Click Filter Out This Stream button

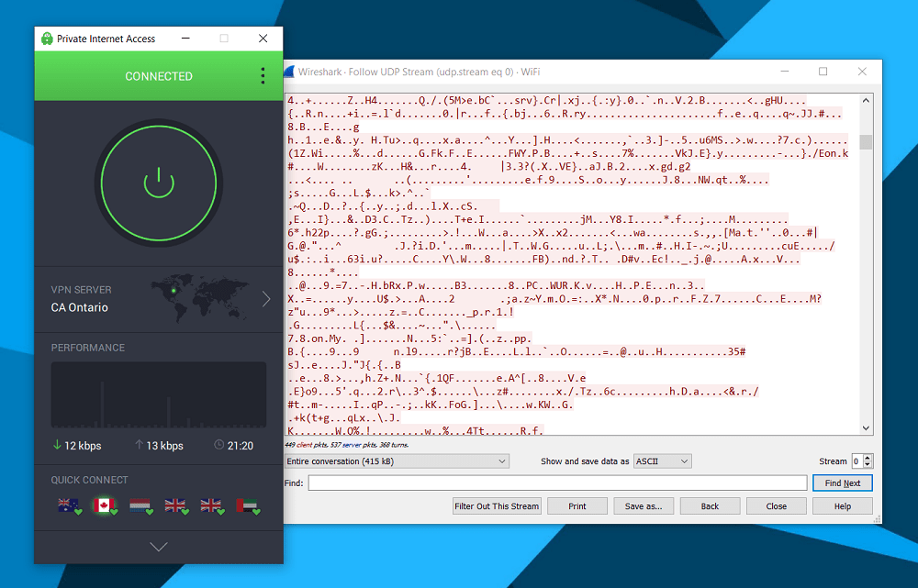[497, 506]
